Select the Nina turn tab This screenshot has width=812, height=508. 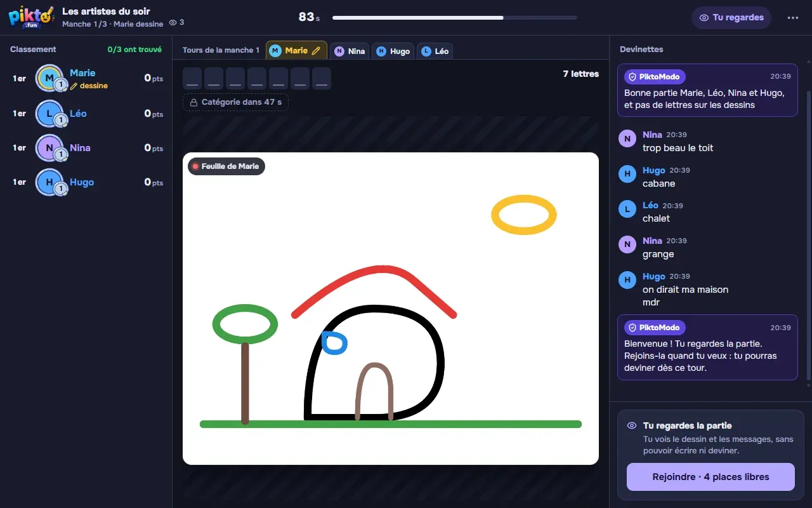click(x=350, y=51)
